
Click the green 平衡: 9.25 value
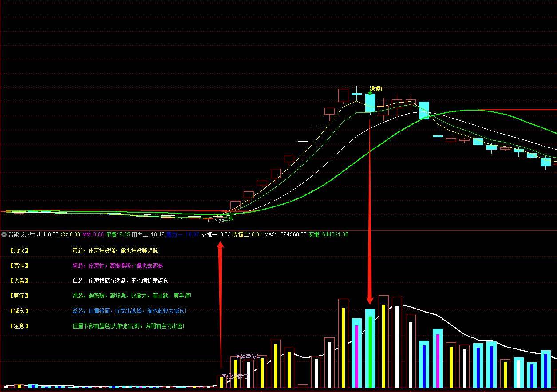[118, 234]
